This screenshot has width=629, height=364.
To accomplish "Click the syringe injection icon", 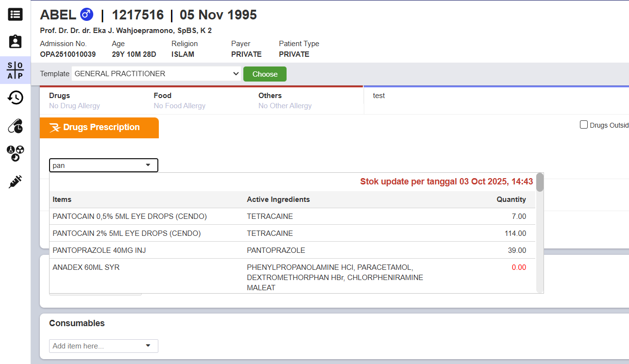I will [15, 182].
